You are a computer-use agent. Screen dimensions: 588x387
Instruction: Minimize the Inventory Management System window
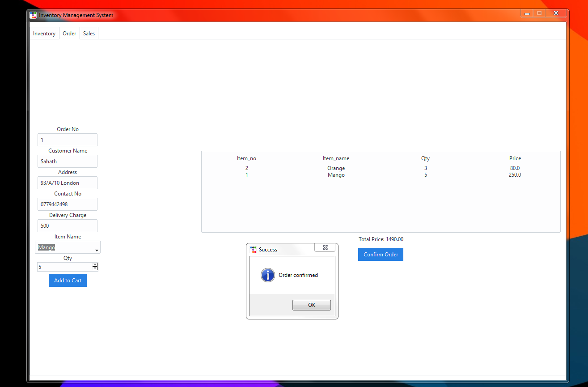pyautogui.click(x=527, y=13)
